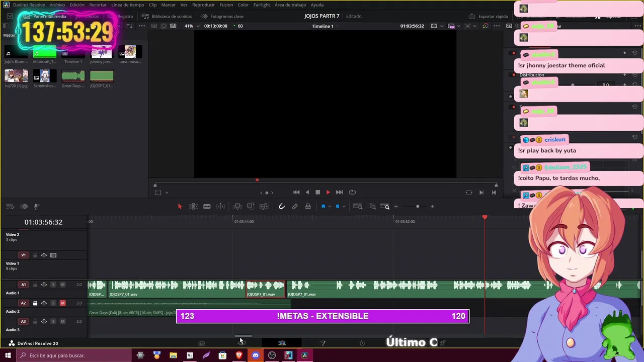Select the red-outlined JOJOSP7_01.wav timeline clip
Viewport: 644px width, 362px height.
click(x=266, y=289)
